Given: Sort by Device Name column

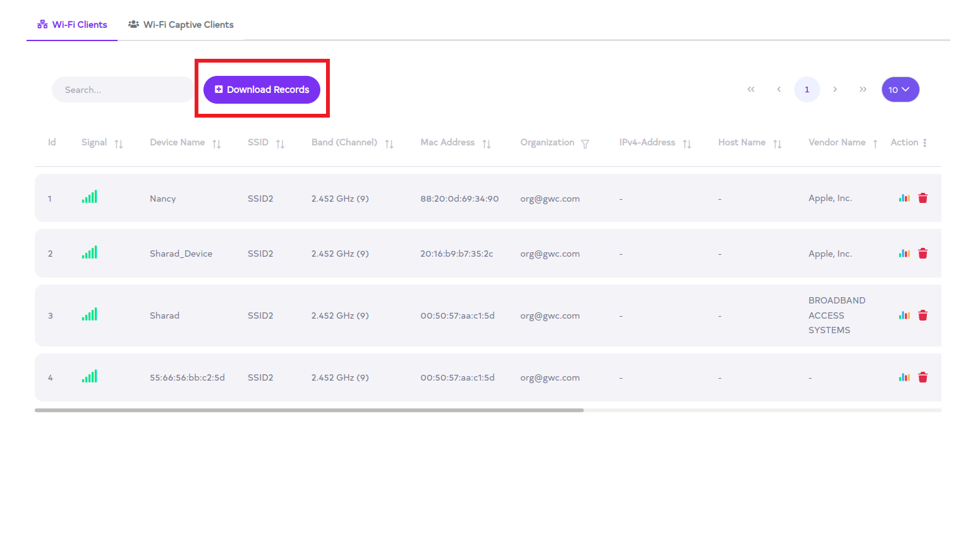Looking at the screenshot, I should 217,144.
